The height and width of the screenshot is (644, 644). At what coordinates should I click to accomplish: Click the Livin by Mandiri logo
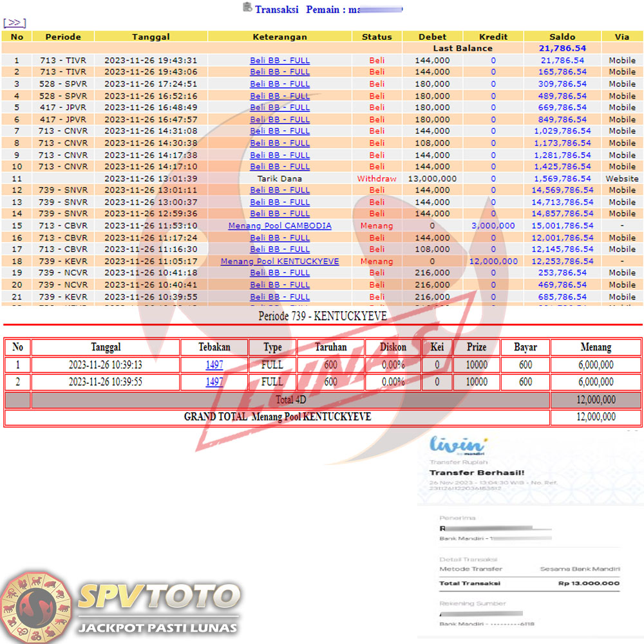(x=458, y=445)
